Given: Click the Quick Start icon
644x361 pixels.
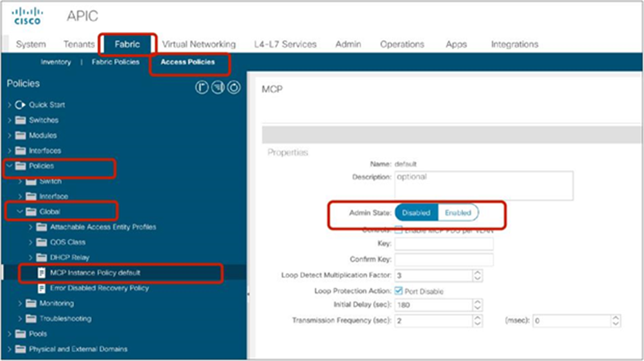Looking at the screenshot, I should [19, 105].
